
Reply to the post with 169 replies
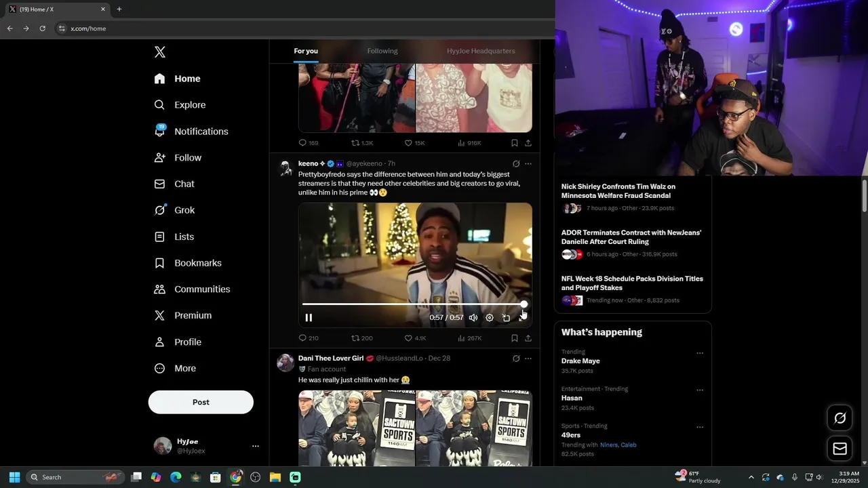click(x=309, y=143)
